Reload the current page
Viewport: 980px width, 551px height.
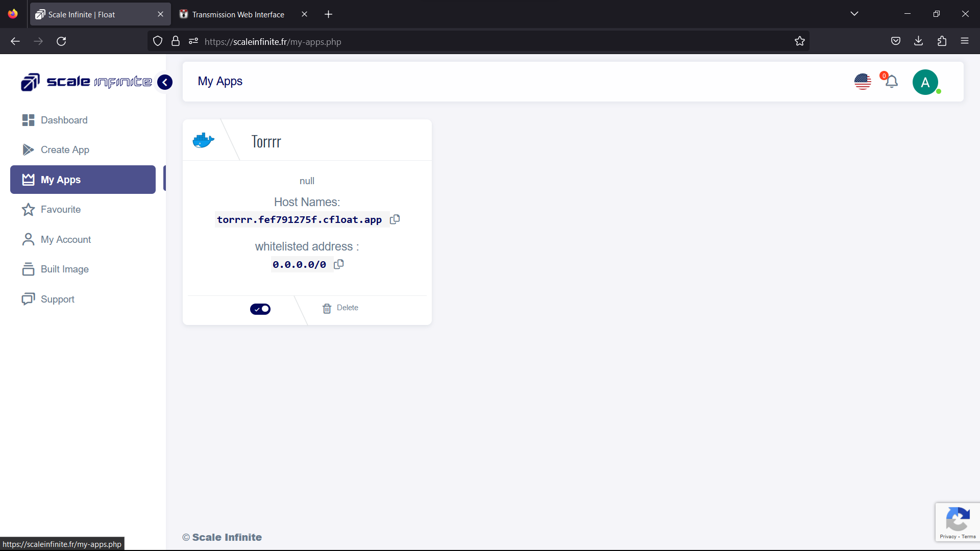(x=61, y=41)
